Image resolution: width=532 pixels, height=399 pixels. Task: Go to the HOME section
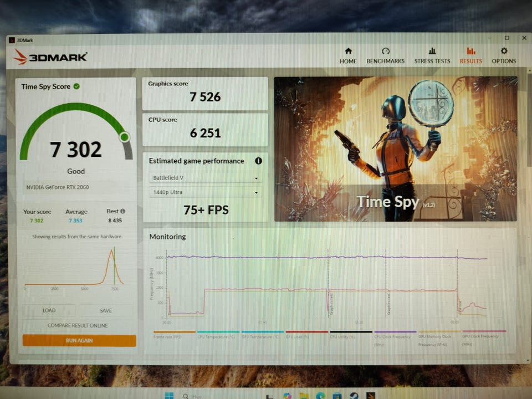point(348,56)
